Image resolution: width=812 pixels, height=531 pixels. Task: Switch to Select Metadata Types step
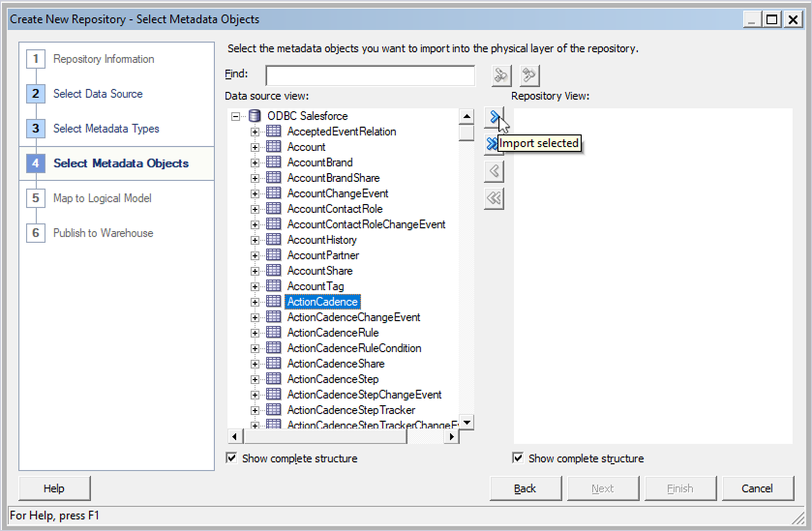[106, 129]
